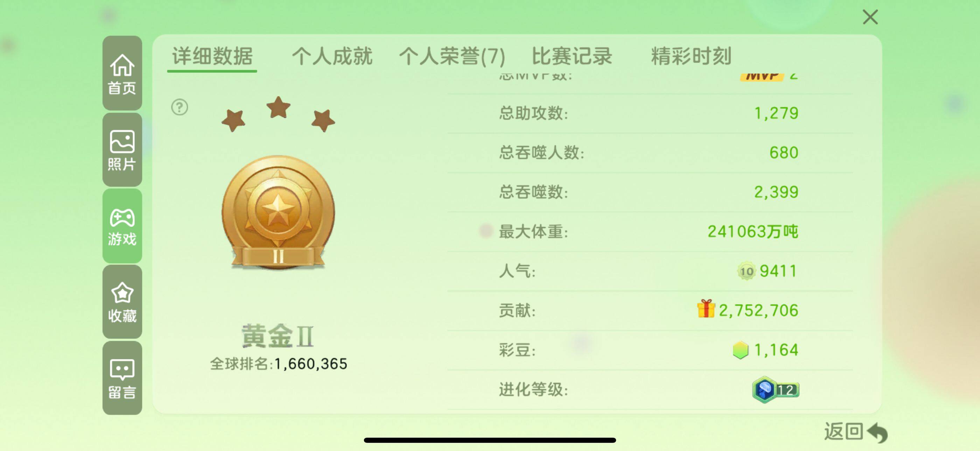Viewport: 980px width, 451px height.
Task: Open the 比赛记录 tab
Action: pos(572,56)
